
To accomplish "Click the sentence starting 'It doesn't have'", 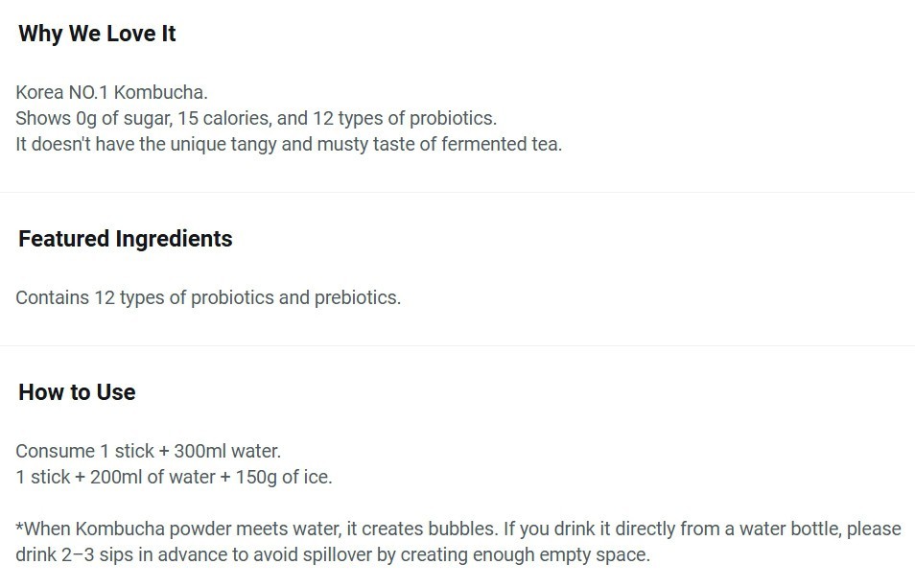I will click(x=289, y=144).
